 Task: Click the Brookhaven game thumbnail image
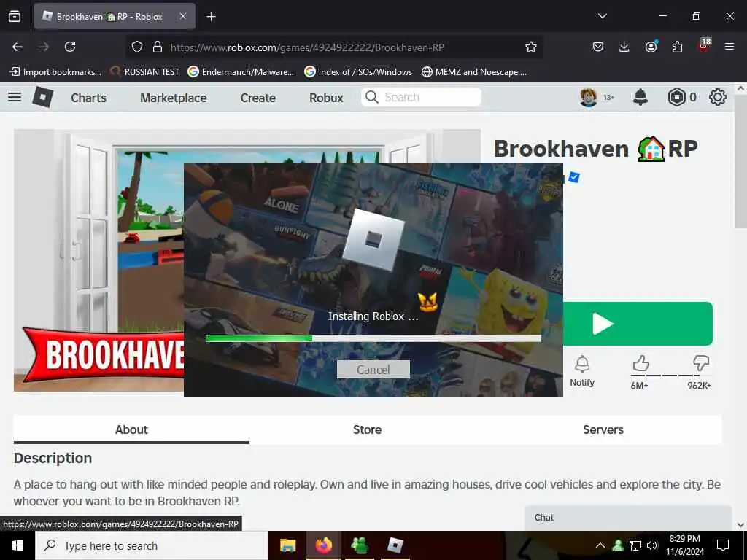(x=98, y=260)
